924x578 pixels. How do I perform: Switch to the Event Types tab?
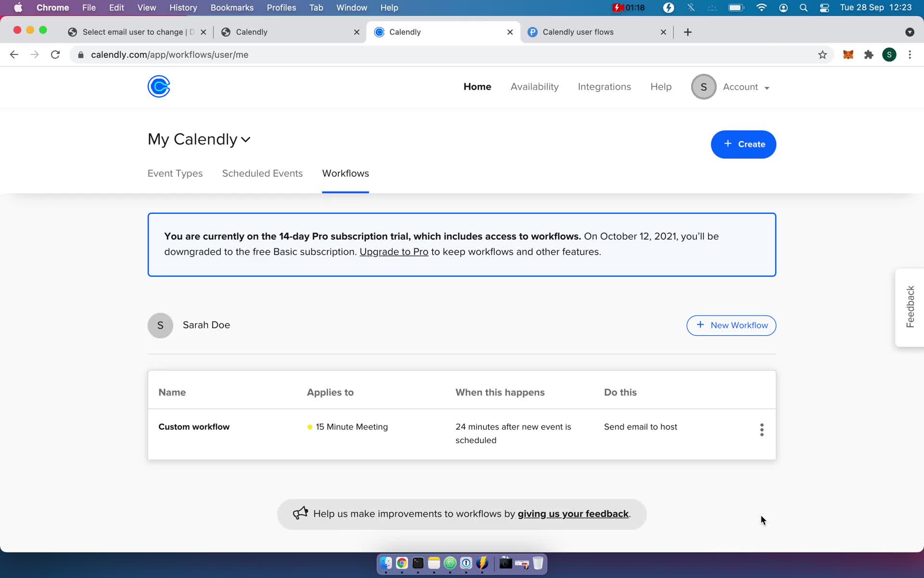[x=175, y=173]
